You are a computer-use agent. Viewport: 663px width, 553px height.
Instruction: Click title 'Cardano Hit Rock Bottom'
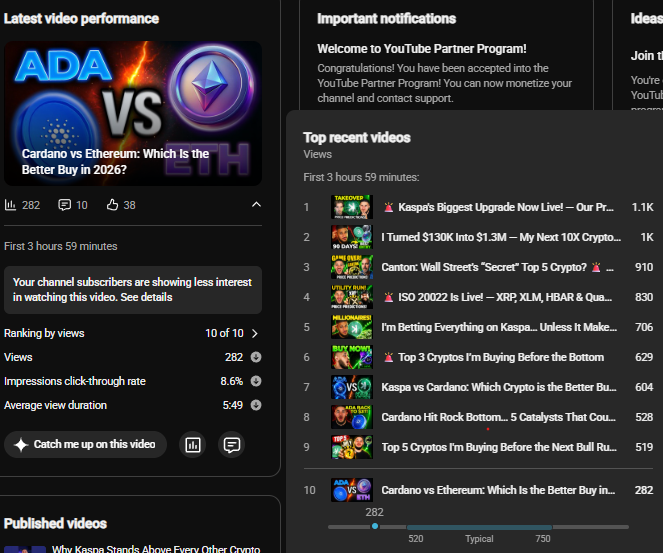click(499, 417)
